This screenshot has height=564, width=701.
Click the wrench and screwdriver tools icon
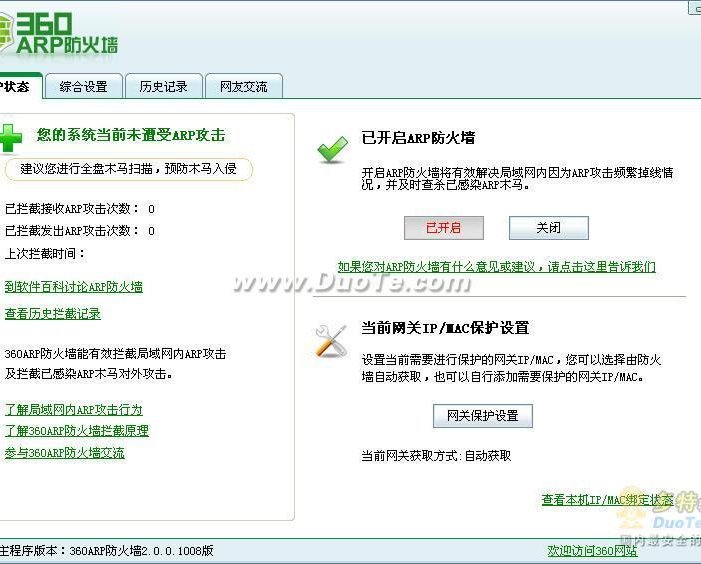coord(331,341)
